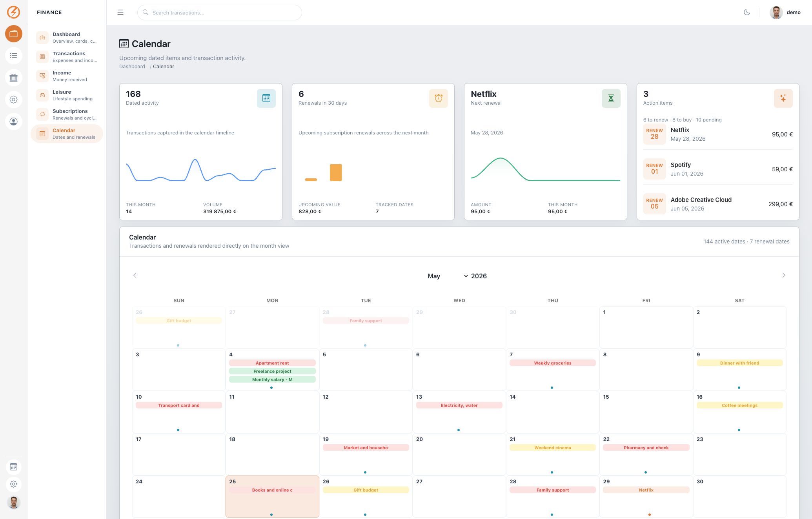The image size is (812, 519).
Task: Click the calendar icon beside page title
Action: click(x=124, y=44)
